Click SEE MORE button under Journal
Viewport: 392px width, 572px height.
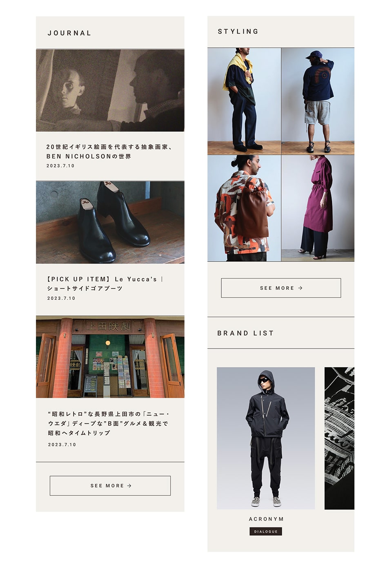(110, 486)
